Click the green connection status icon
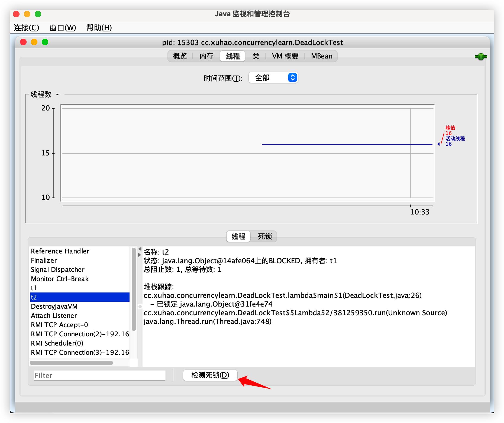This screenshot has width=504, height=423. coord(481,57)
